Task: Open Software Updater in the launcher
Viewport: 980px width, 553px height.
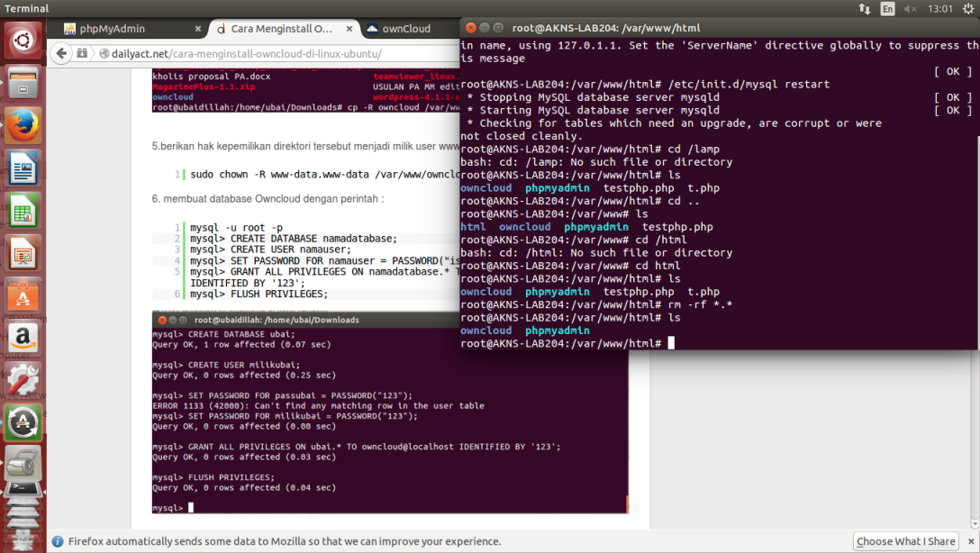Action: [23, 423]
